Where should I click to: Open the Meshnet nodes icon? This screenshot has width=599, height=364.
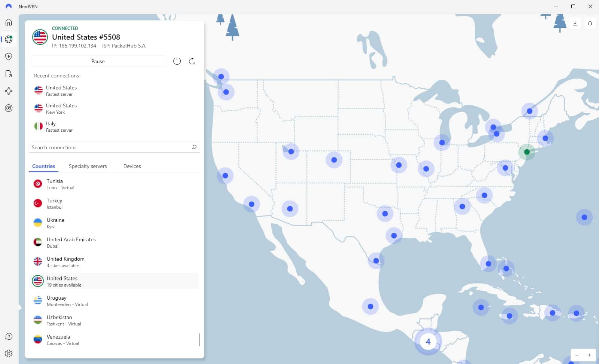coord(9,91)
